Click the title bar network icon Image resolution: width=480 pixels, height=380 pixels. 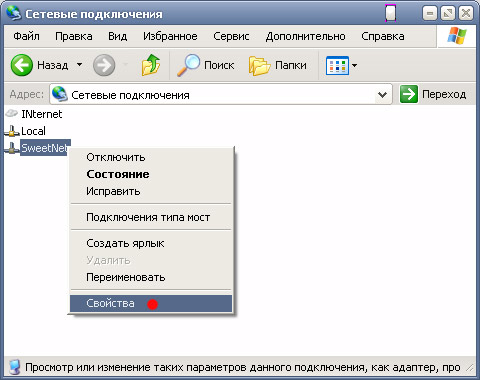(x=14, y=13)
